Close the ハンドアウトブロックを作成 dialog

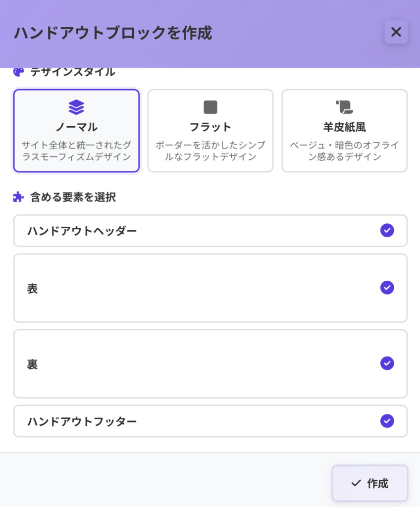(396, 32)
